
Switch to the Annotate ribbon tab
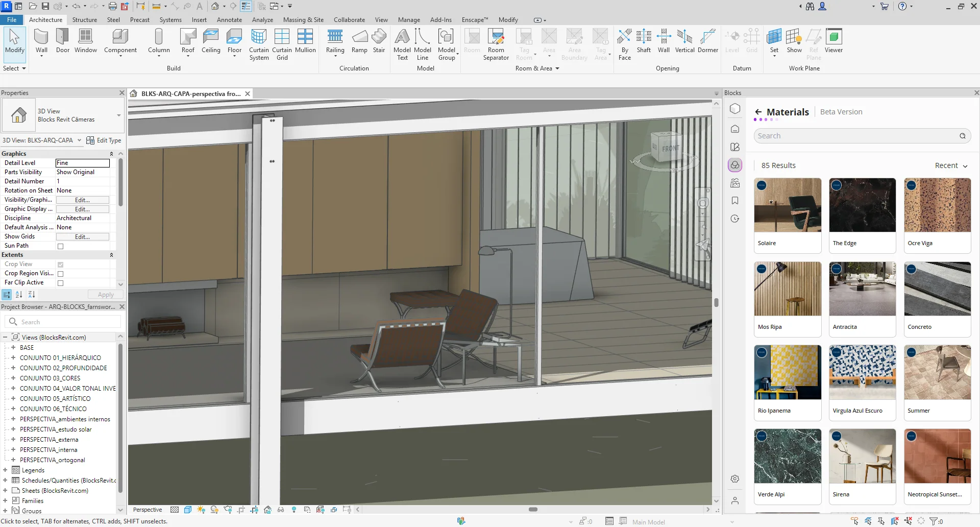[229, 20]
